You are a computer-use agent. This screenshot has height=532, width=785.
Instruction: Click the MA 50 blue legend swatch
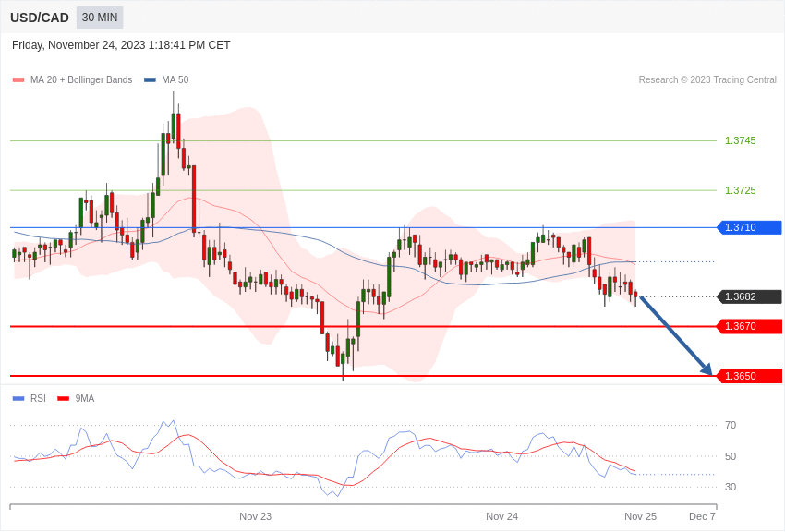pyautogui.click(x=150, y=79)
